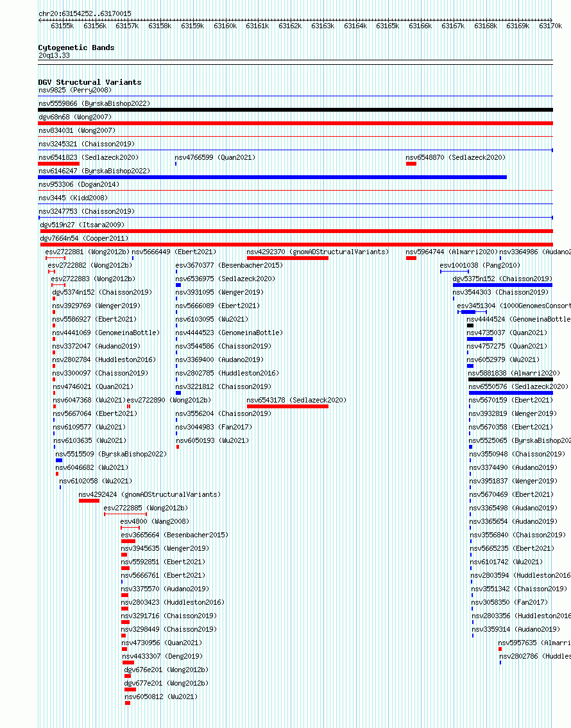
Task: Open nsv834031 (Wong2007) entry
Action: pyautogui.click(x=77, y=130)
